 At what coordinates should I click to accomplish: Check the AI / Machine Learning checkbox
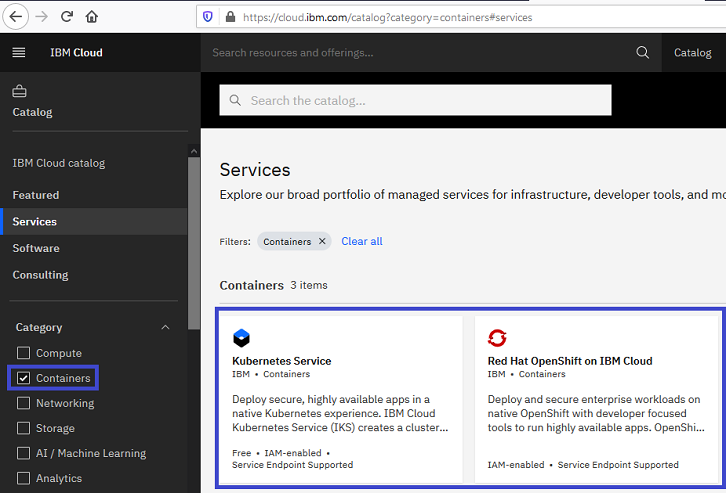point(23,453)
